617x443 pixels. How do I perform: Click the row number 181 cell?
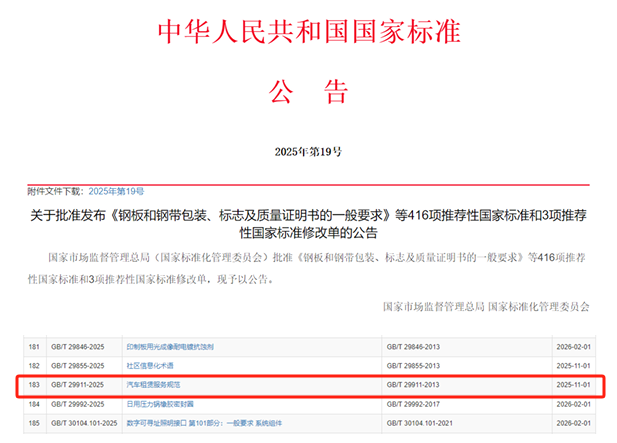tap(34, 347)
